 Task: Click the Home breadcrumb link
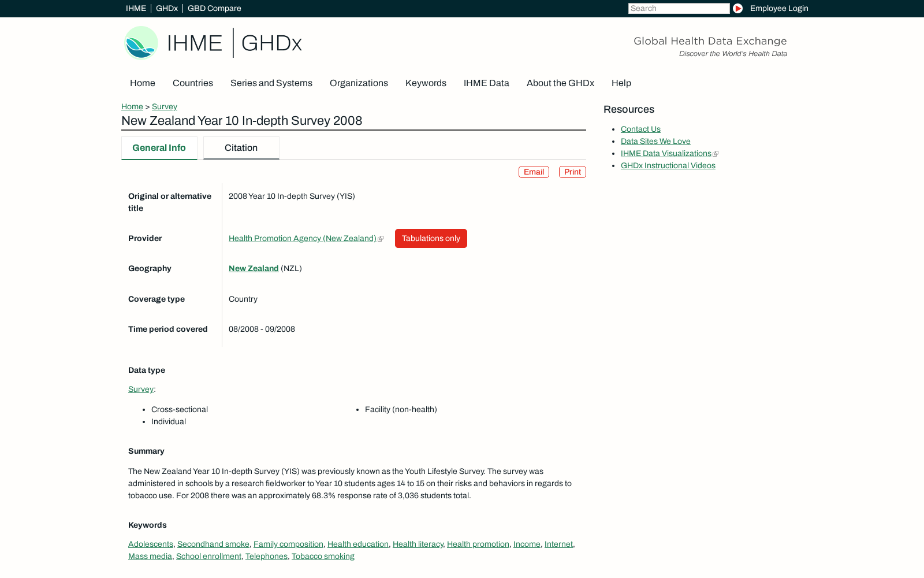(x=132, y=106)
